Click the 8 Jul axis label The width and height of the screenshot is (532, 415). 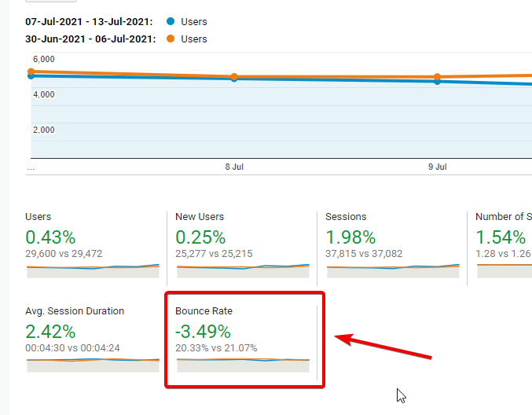pos(234,167)
